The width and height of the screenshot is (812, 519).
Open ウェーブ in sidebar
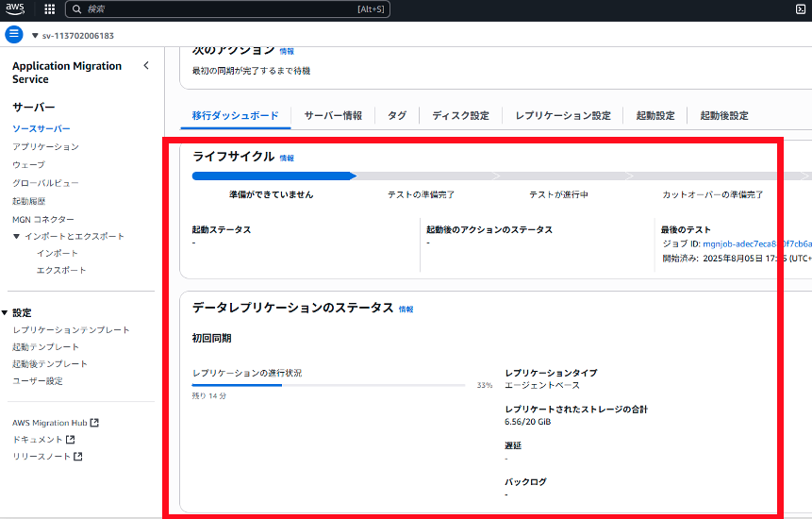(x=29, y=165)
